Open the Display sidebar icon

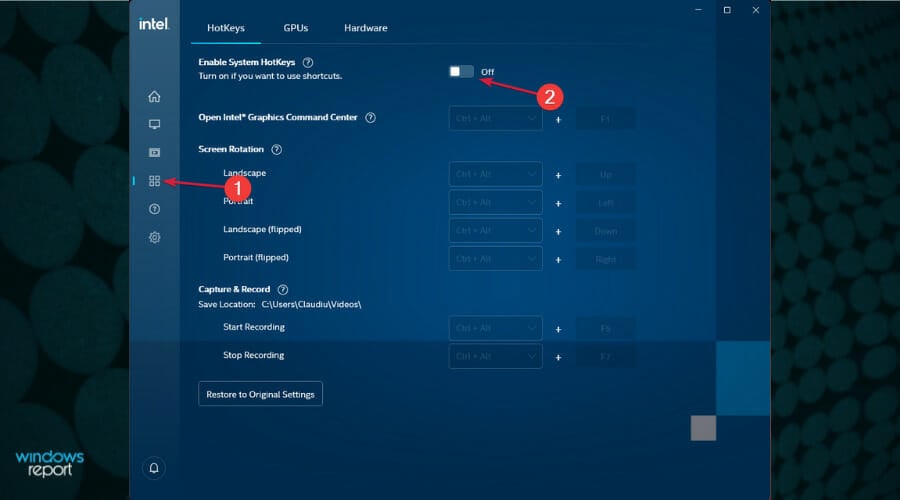[154, 125]
